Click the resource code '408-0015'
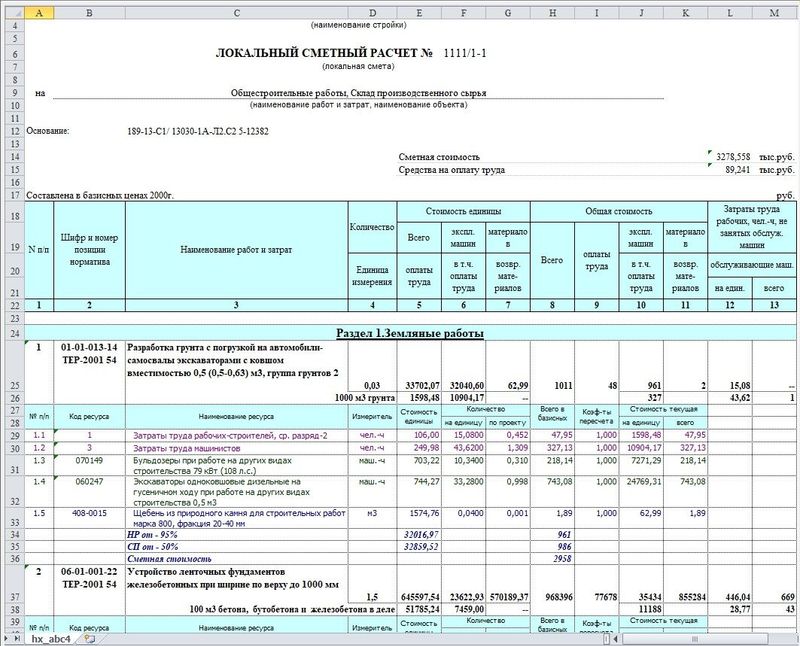Image resolution: width=800 pixels, height=646 pixels. point(89,513)
